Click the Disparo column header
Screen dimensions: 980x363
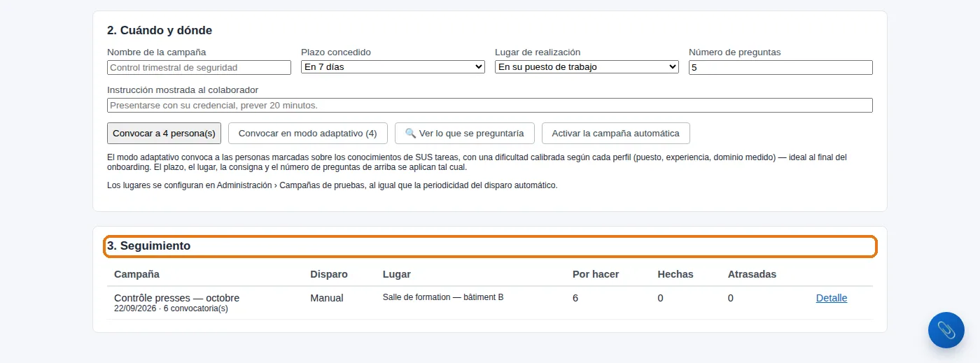click(329, 274)
